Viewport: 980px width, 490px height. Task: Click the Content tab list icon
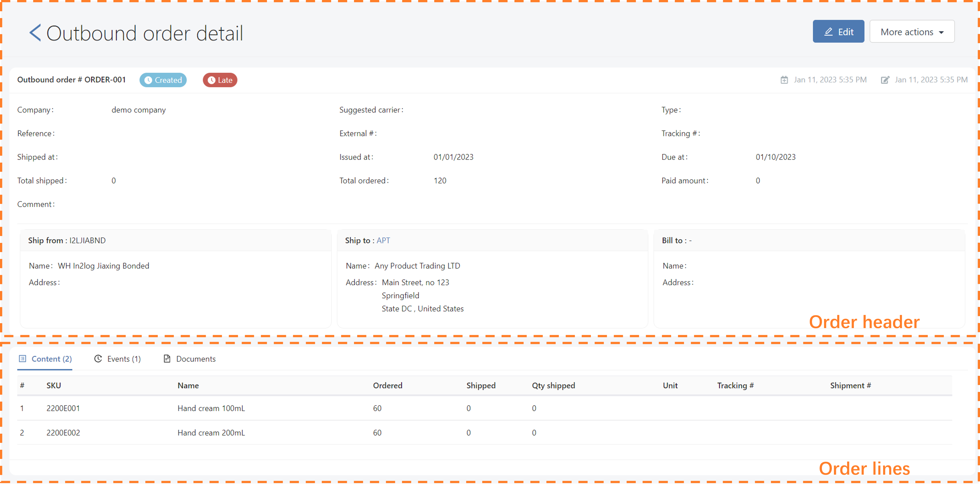click(x=23, y=359)
